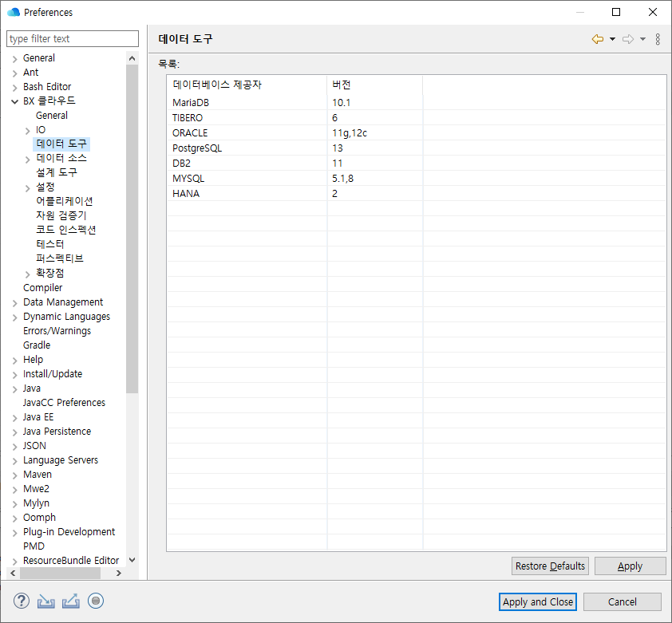Screen dimensions: 672x623
Task: Open the view menu with three-dots icon
Action: point(656,37)
